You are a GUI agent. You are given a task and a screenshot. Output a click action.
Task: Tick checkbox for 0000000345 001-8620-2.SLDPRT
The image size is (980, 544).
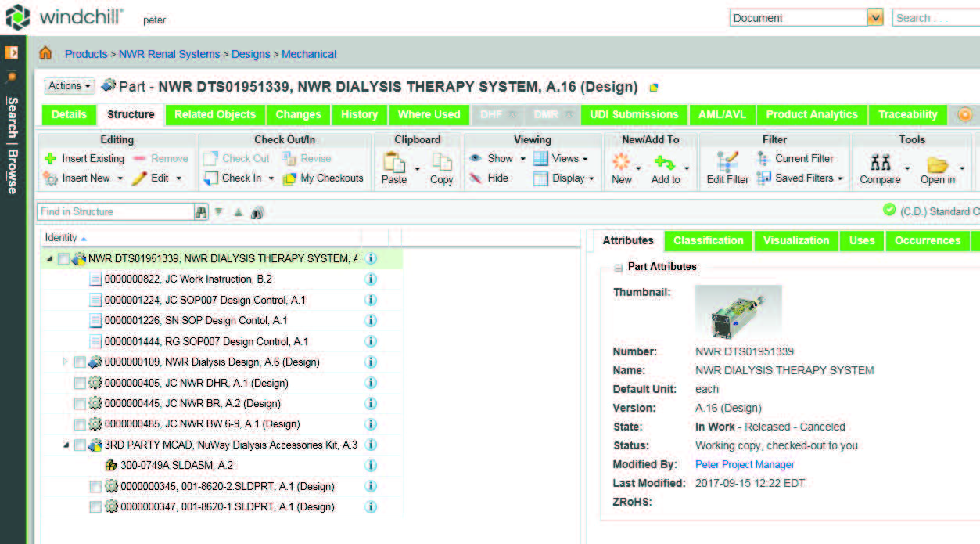[95, 486]
